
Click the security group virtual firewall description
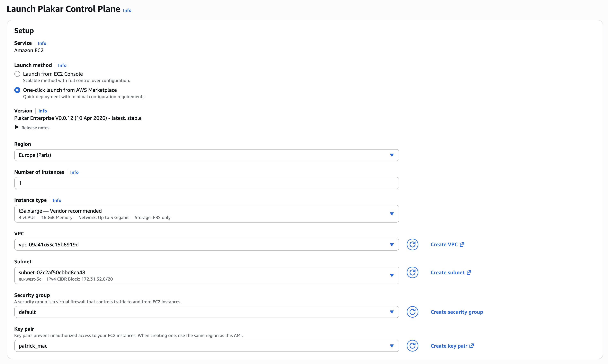click(98, 302)
